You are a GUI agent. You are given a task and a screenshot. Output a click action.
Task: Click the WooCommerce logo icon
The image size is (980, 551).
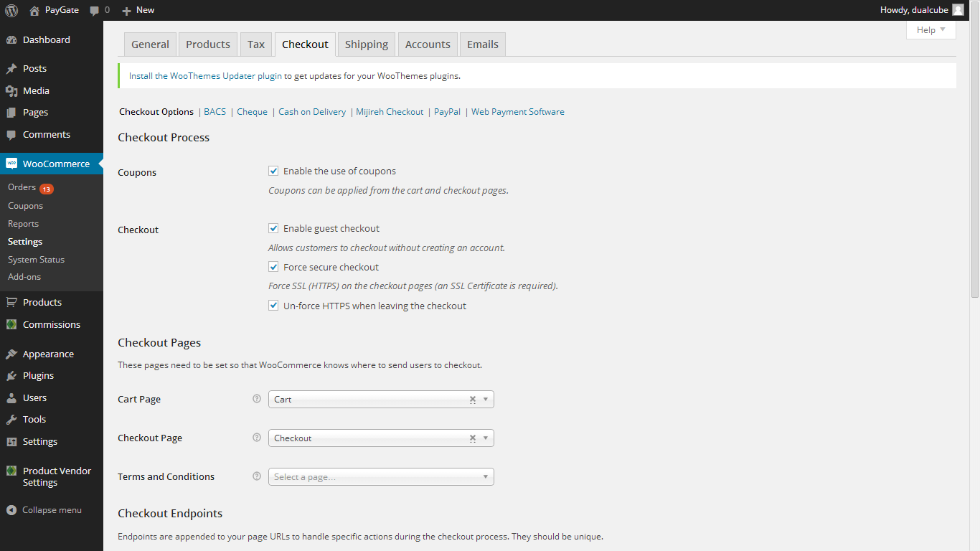11,164
